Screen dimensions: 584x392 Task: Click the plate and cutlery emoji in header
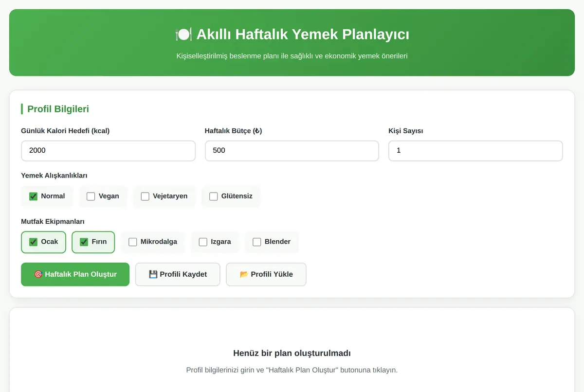pyautogui.click(x=183, y=35)
